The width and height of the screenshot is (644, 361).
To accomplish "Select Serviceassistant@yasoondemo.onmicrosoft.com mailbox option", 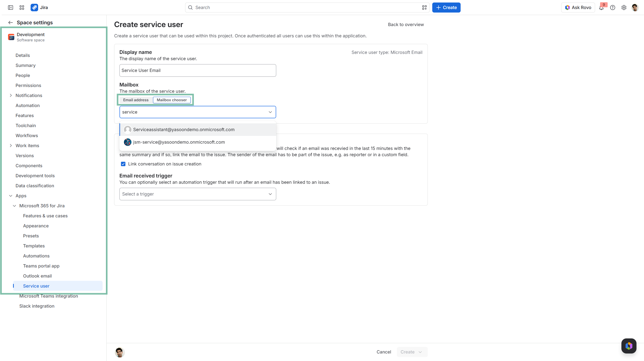I will pyautogui.click(x=198, y=130).
